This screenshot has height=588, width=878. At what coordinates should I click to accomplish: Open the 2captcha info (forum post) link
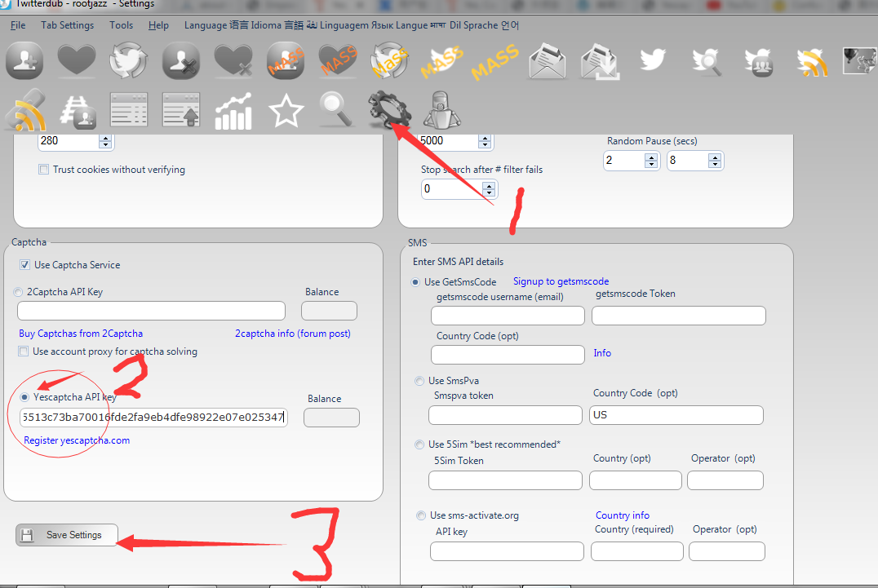pos(293,334)
